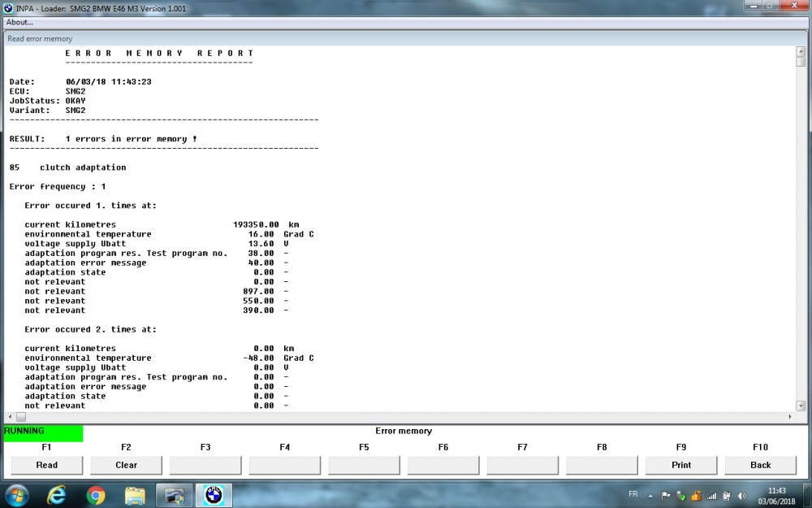Click the '40.00' adaptation error message value
Viewport: 812px width, 508px height.
261,263
